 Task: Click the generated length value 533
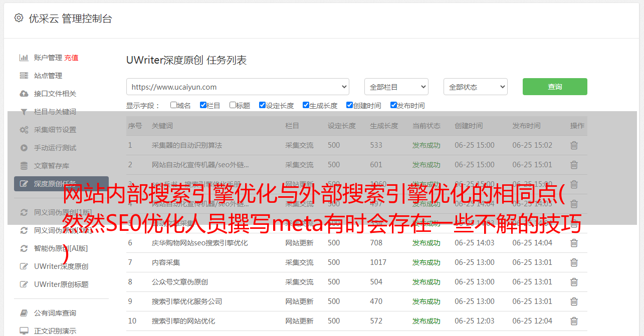click(376, 145)
